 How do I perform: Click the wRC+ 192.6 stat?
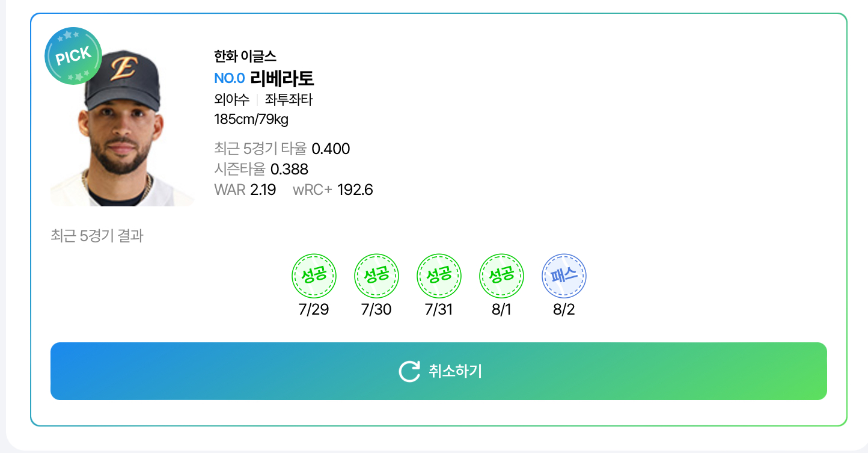tap(333, 190)
